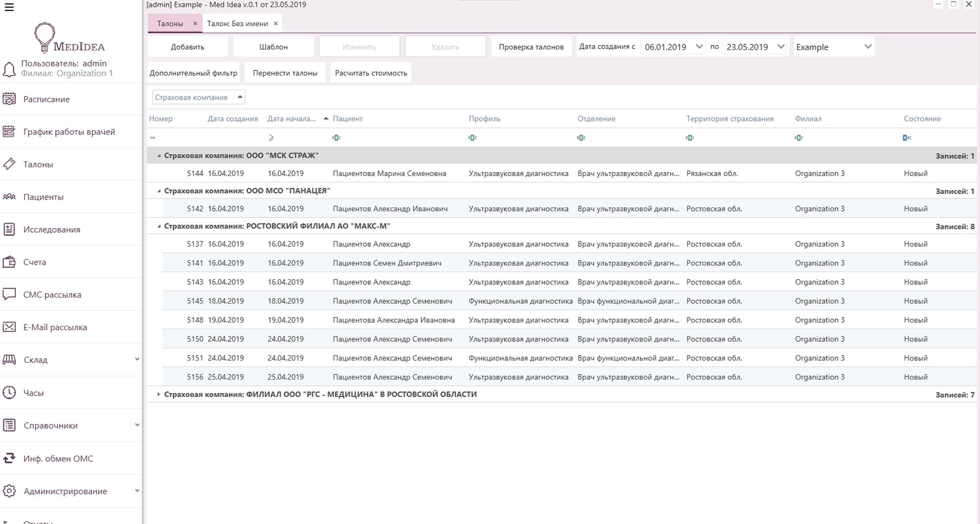Viewport: 980px width, 524px height.
Task: Collapse the ООО "МСК СТРАЖ" group
Action: [159, 156]
